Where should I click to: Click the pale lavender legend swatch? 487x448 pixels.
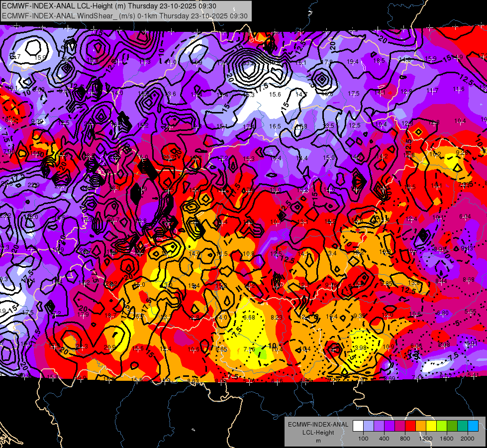coord(369,426)
